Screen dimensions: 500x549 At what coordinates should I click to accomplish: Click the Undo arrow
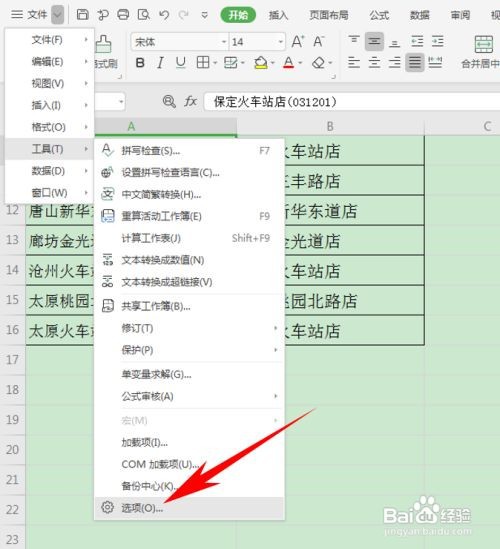click(x=164, y=15)
